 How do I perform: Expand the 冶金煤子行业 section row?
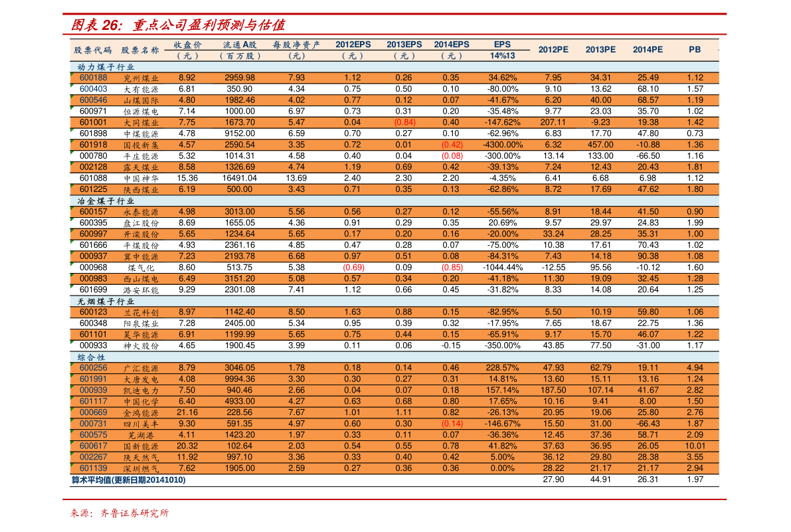[x=106, y=201]
